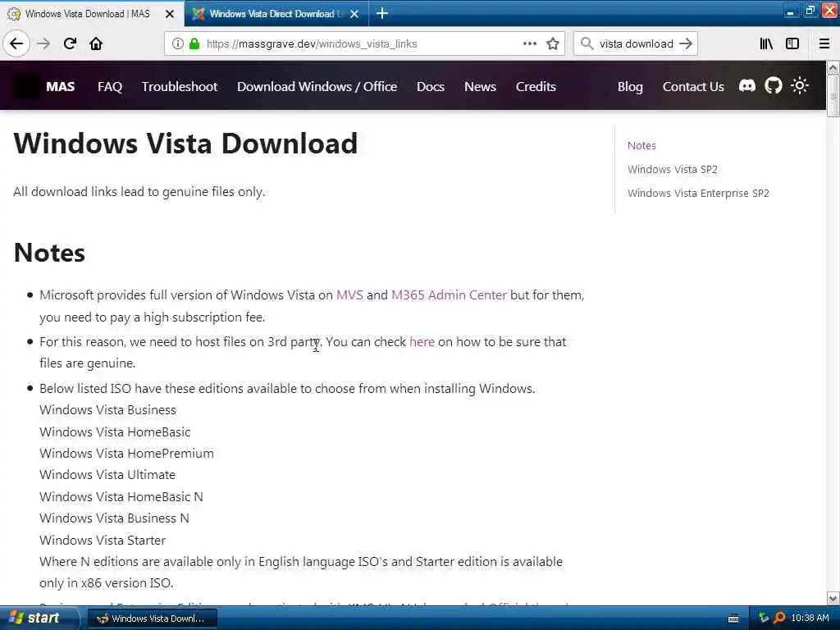The image size is (840, 630).
Task: Open the Firefox hamburger menu
Action: tap(824, 43)
